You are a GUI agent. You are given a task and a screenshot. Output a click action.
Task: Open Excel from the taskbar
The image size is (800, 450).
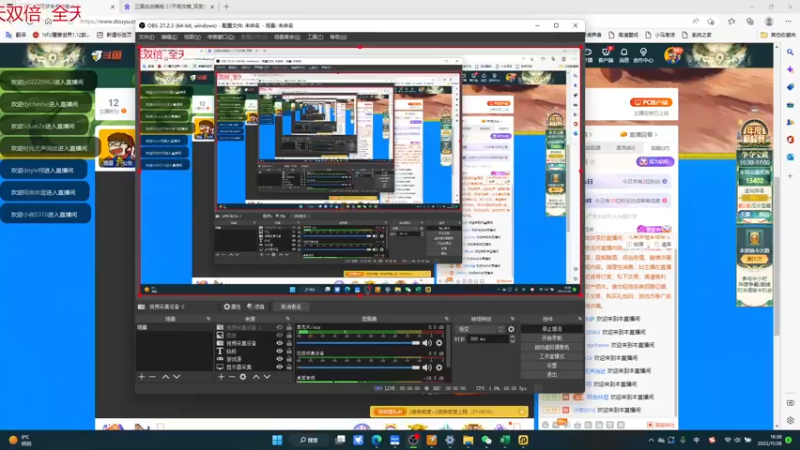pos(505,440)
